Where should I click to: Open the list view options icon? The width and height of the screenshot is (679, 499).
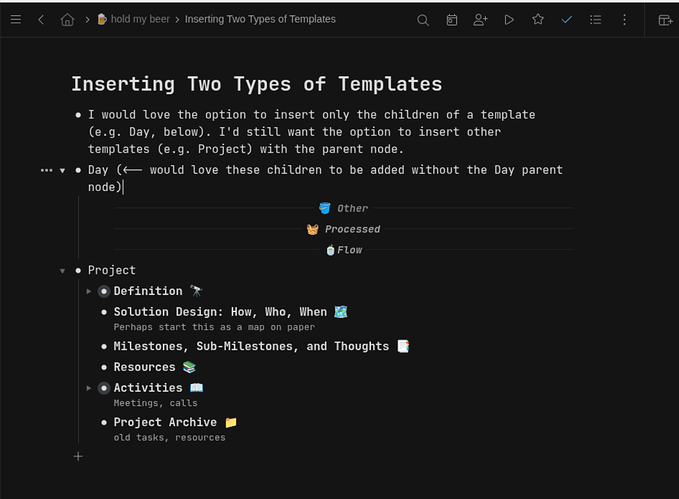point(595,20)
